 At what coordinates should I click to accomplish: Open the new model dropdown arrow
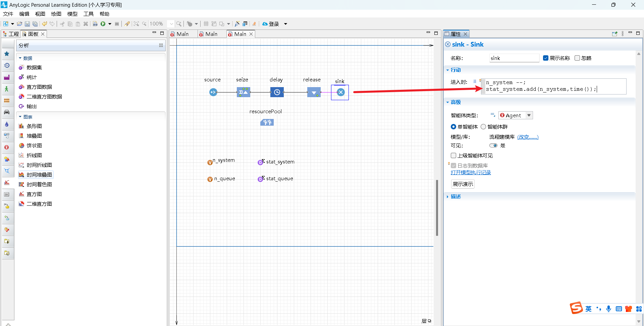pos(12,24)
